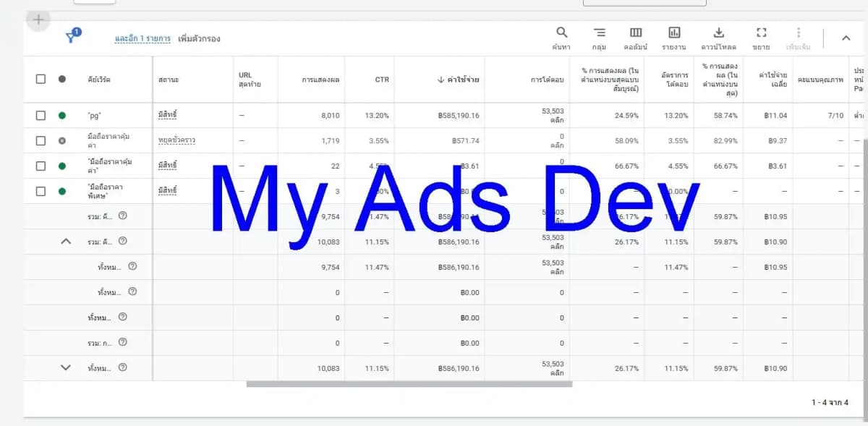Open the search (ค้นหา) tool
Screen dimensions: 868x426
(562, 33)
